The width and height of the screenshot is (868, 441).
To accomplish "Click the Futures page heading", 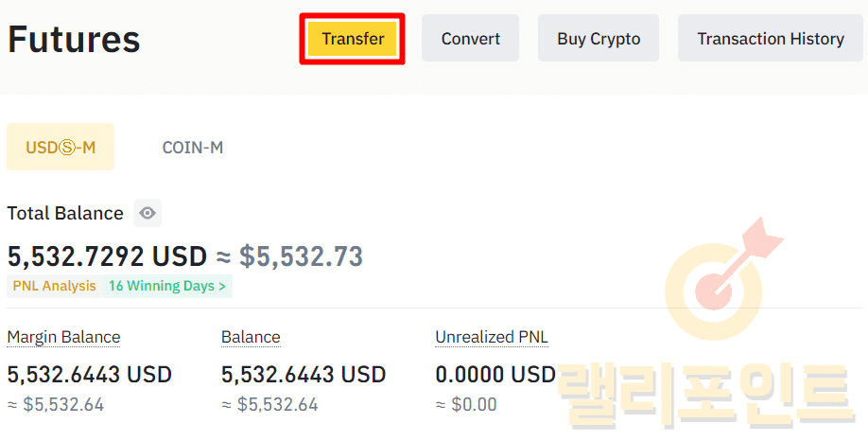I will (x=74, y=40).
